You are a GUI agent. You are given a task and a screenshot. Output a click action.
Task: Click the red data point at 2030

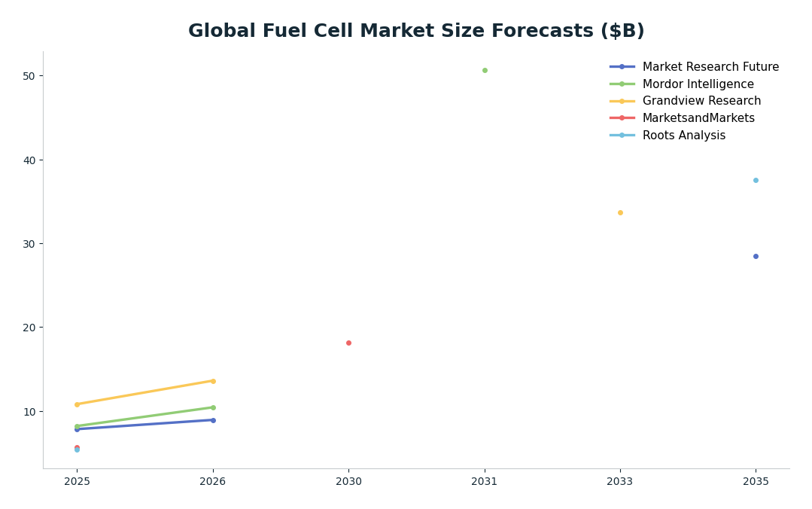click(348, 343)
